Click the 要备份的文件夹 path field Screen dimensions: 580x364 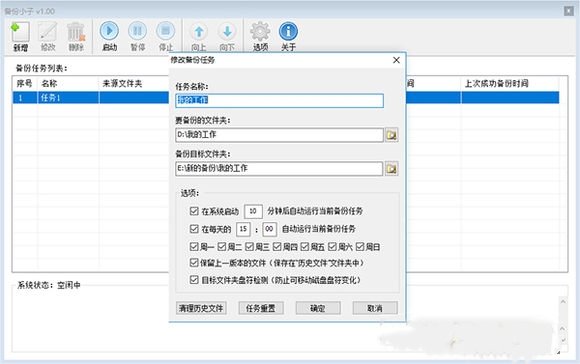point(279,135)
